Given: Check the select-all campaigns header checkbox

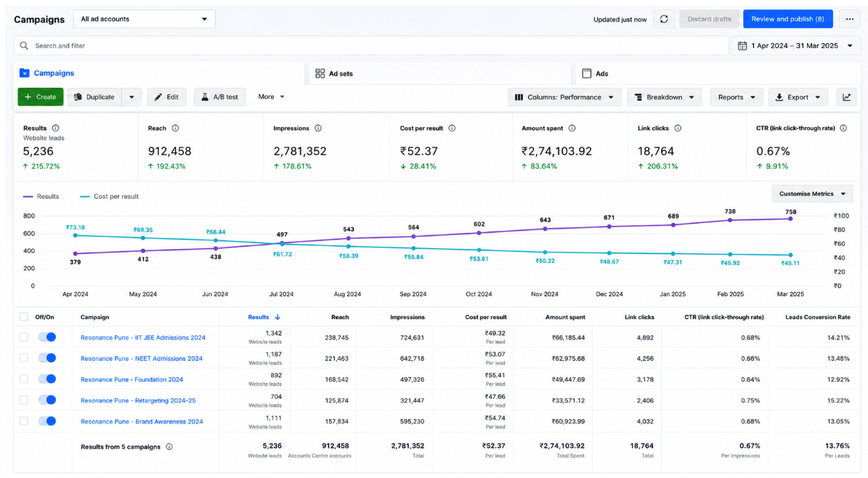Looking at the screenshot, I should [24, 317].
